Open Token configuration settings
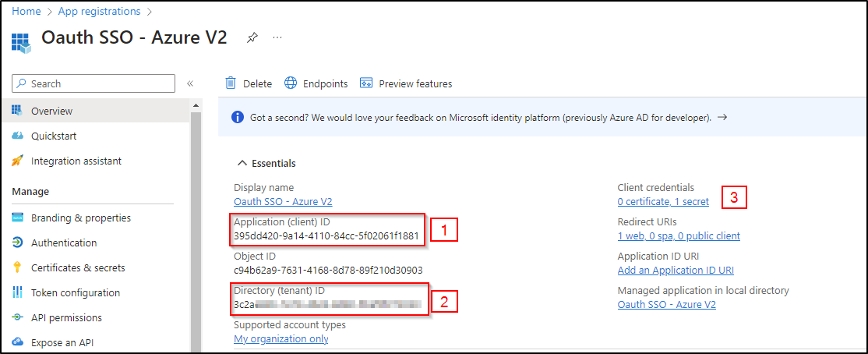 [x=75, y=292]
